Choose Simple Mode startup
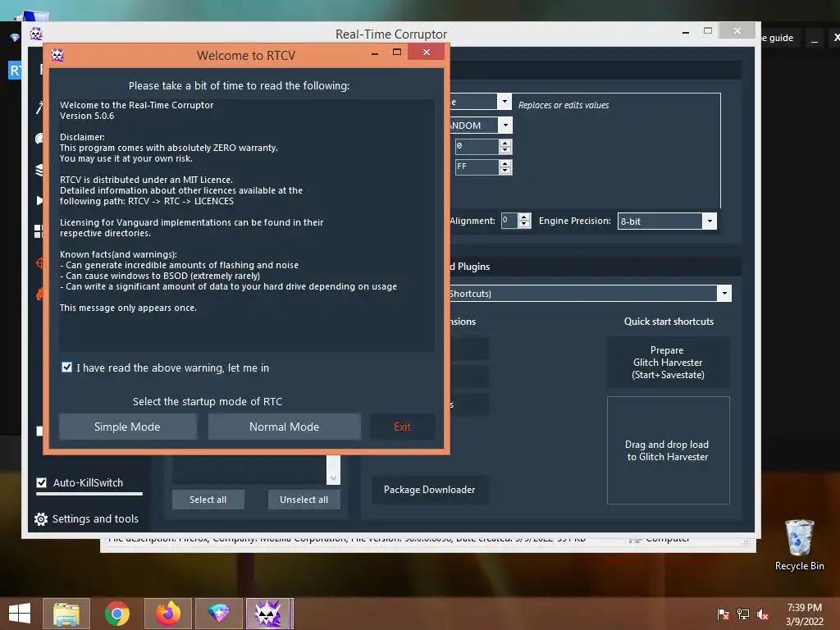The image size is (840, 630). click(x=127, y=427)
